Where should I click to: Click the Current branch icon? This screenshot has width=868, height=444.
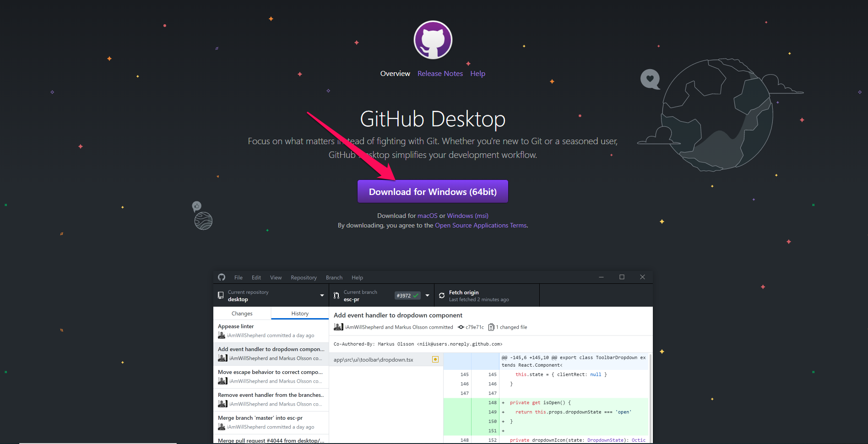coord(336,296)
